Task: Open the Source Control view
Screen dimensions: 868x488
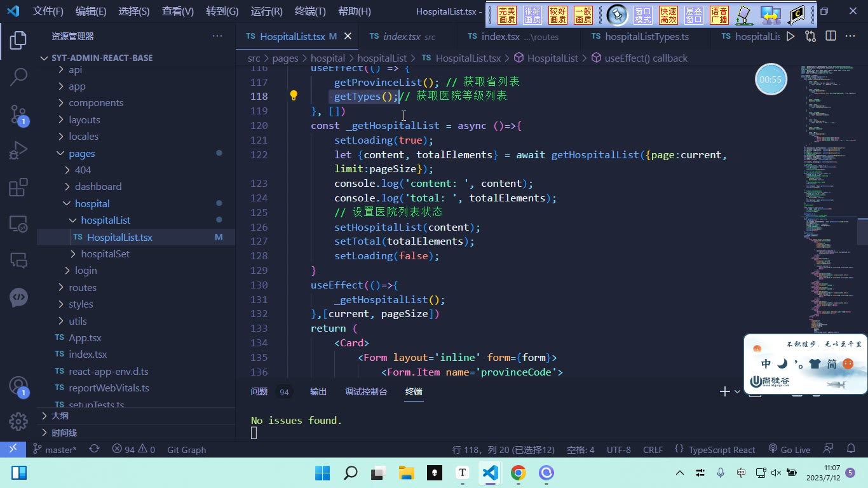Action: coord(18,114)
